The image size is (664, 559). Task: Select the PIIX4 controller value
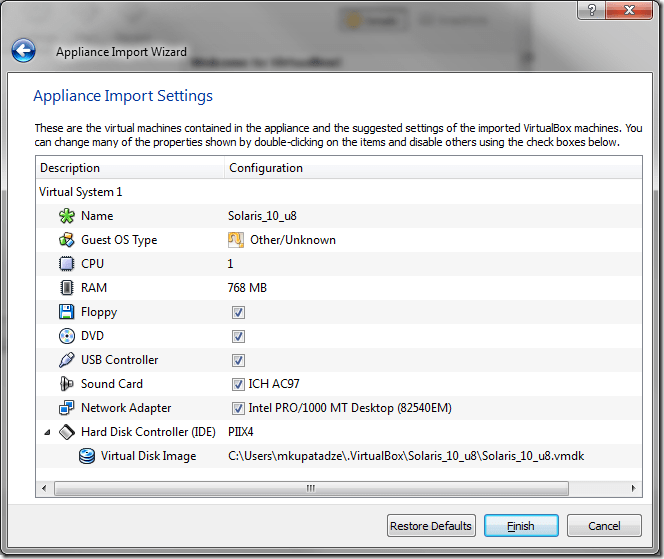click(x=241, y=432)
